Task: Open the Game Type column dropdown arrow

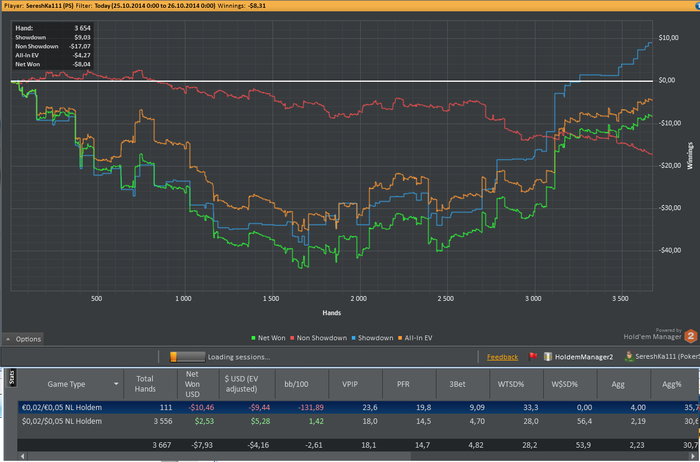Action: click(x=116, y=384)
